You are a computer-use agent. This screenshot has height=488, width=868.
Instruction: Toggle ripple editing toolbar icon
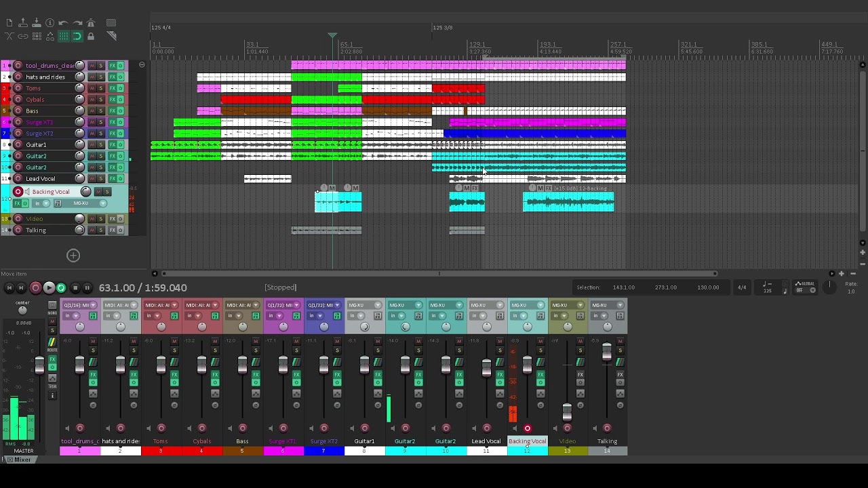coord(37,37)
